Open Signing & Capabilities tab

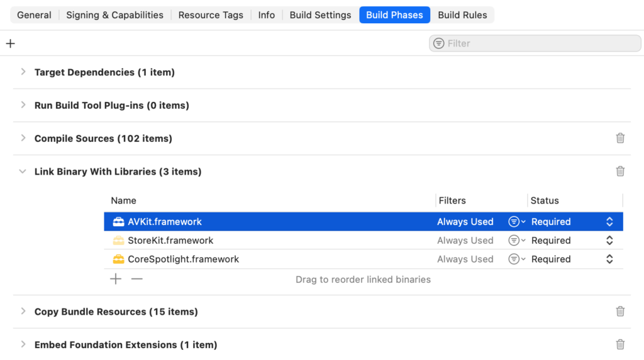[x=114, y=15]
